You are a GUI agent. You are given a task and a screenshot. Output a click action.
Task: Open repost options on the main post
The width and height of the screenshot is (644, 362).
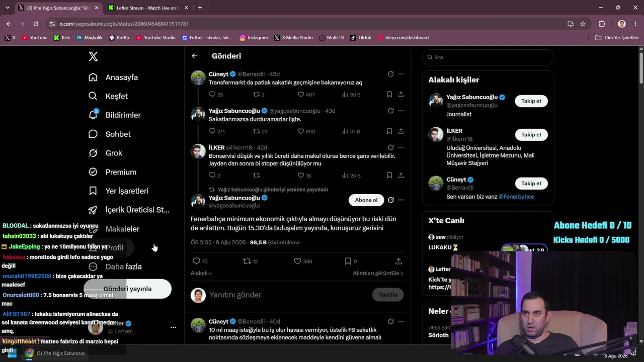tap(247, 261)
